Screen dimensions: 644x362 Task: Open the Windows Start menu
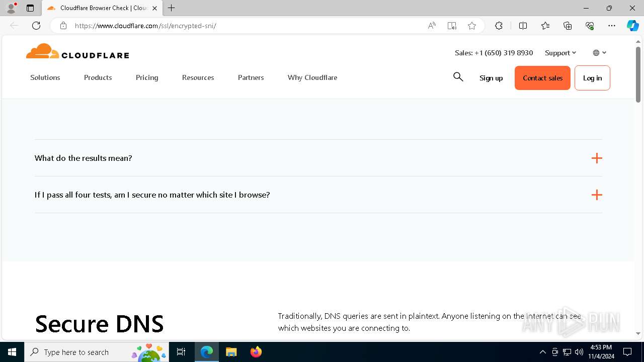[x=12, y=352]
